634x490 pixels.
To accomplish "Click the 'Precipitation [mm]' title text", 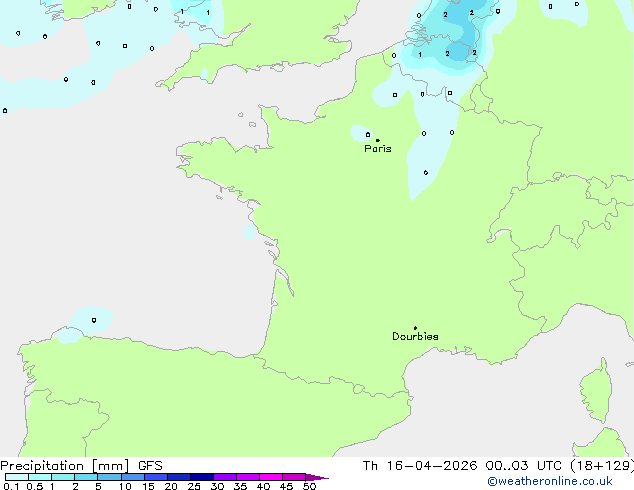I will pos(65,466).
